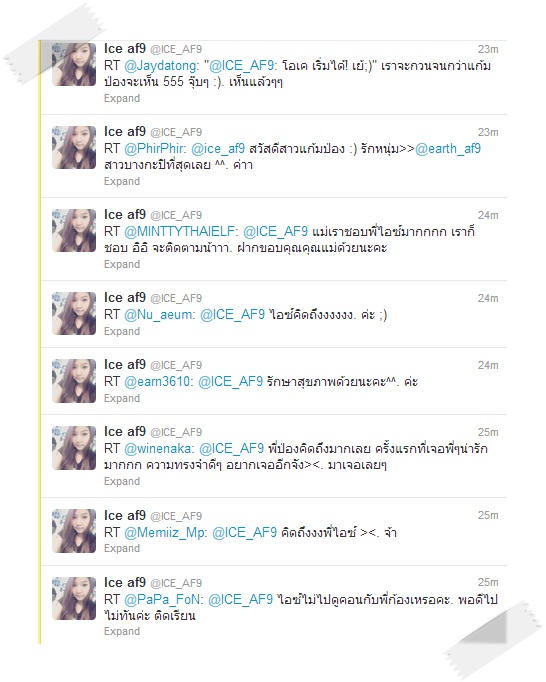Image resolution: width=546 pixels, height=682 pixels.
Task: Click @ICE_AF9 handle in @PhirPhir tweet header
Action: coord(176,132)
